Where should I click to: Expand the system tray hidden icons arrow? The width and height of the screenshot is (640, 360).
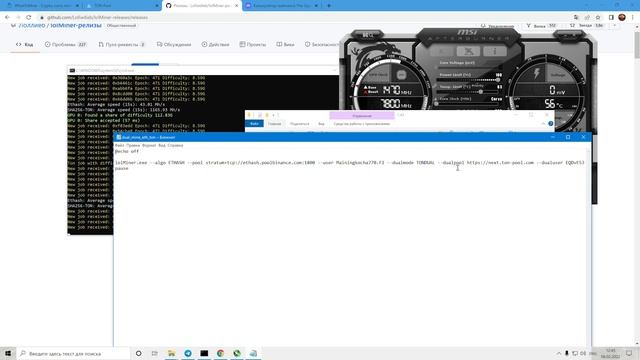point(559,353)
